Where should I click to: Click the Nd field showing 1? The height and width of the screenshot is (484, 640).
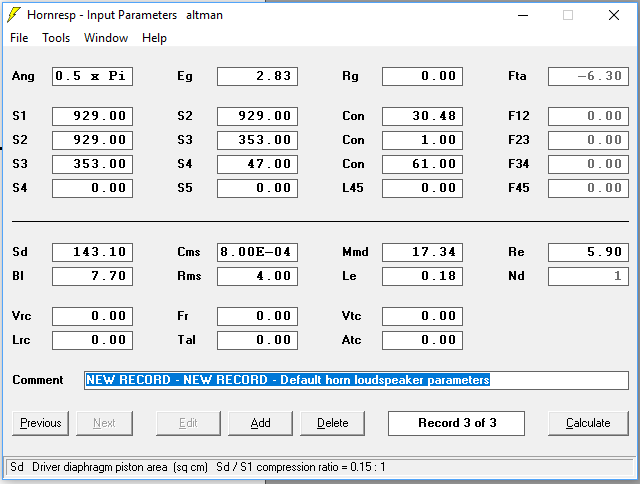tap(588, 277)
